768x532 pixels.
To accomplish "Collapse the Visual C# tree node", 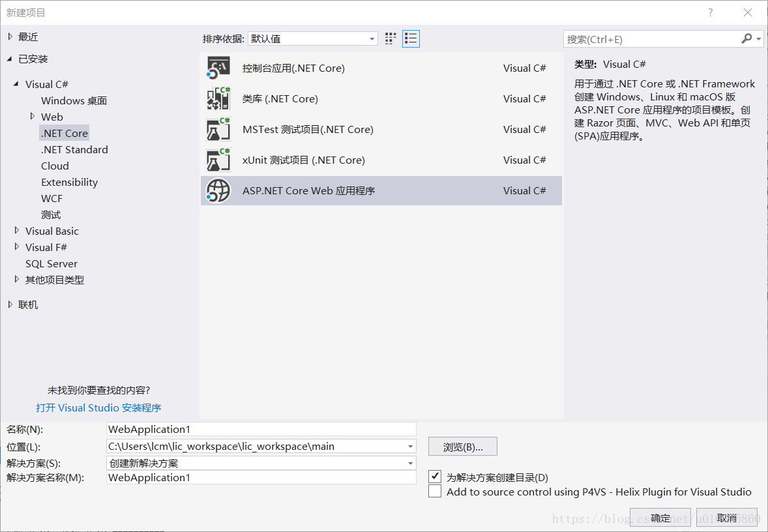I will (17, 84).
